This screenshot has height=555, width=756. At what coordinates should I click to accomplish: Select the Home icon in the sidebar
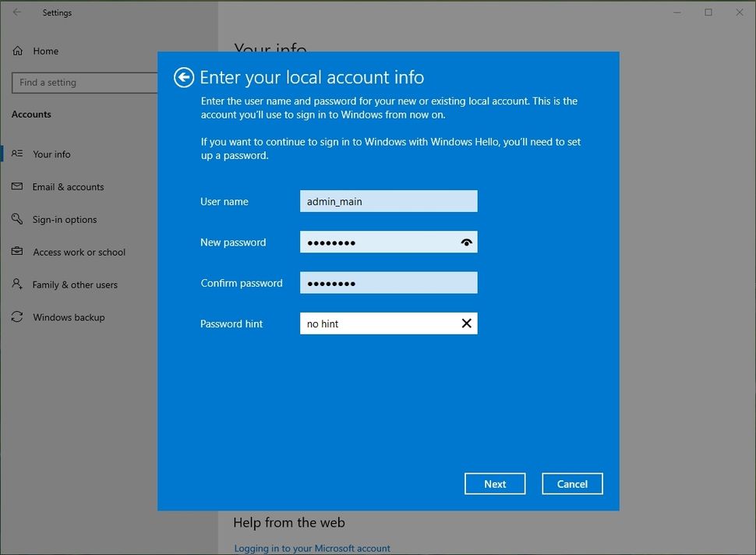point(16,51)
